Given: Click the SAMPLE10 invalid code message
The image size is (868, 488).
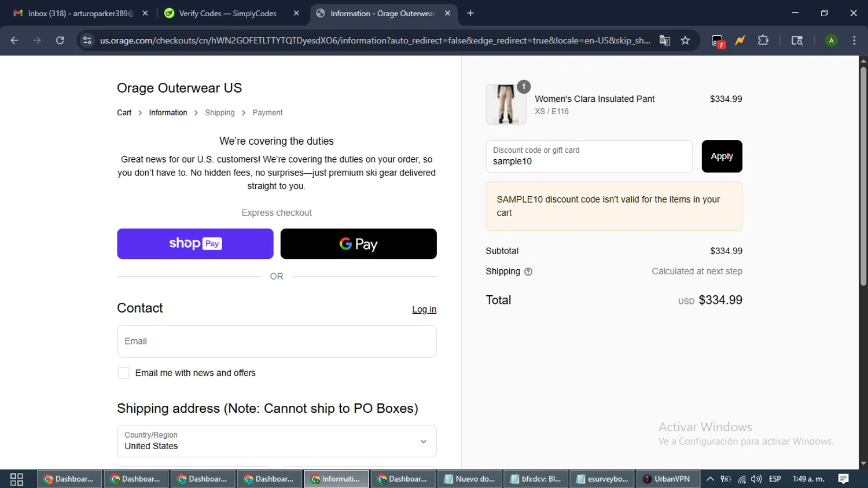Looking at the screenshot, I should [x=614, y=206].
